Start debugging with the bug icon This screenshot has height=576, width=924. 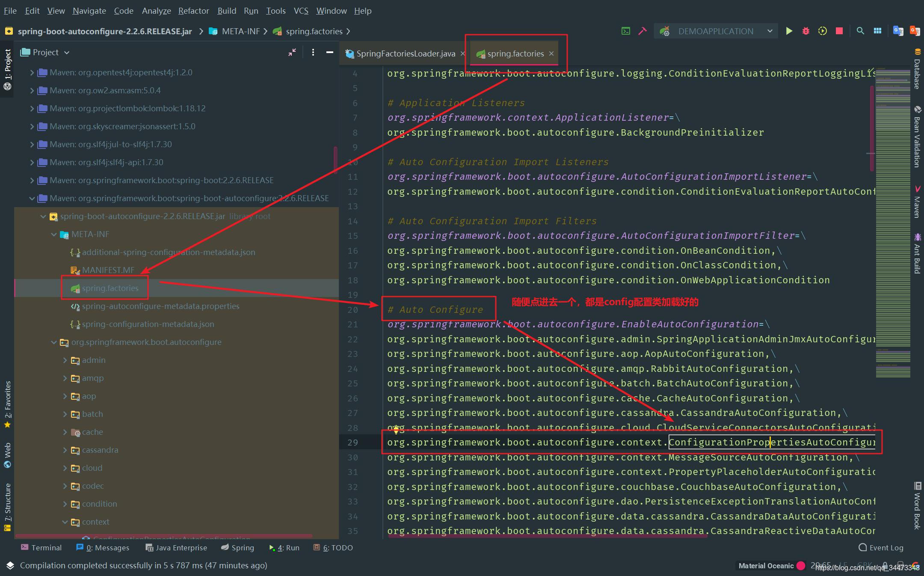(806, 31)
